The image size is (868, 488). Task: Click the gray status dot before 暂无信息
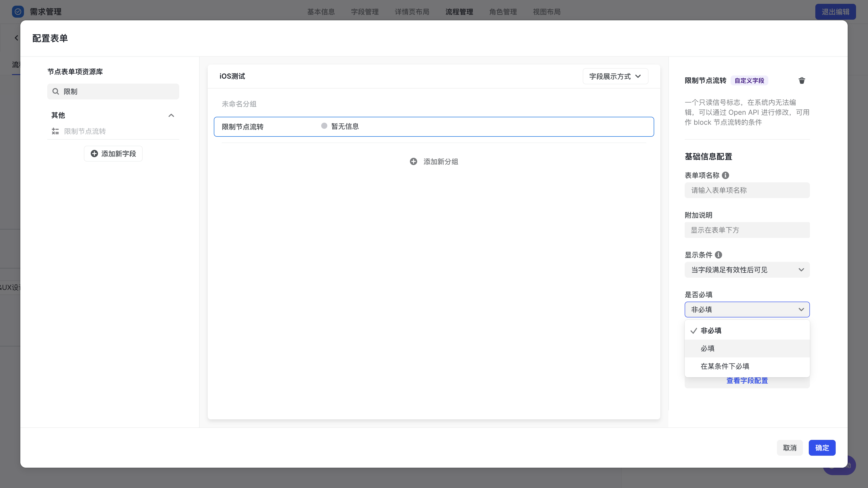click(x=324, y=126)
